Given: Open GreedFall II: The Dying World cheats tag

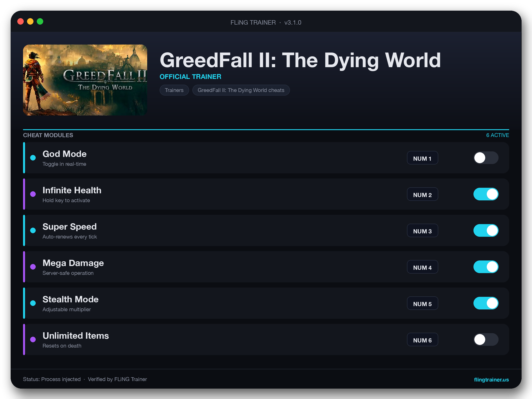Looking at the screenshot, I should click(x=241, y=90).
